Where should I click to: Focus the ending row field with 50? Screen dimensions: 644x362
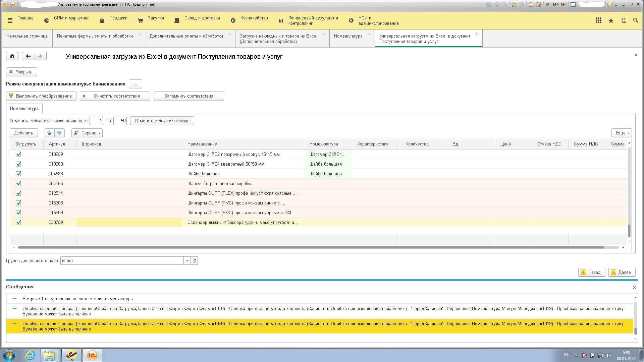120,121
